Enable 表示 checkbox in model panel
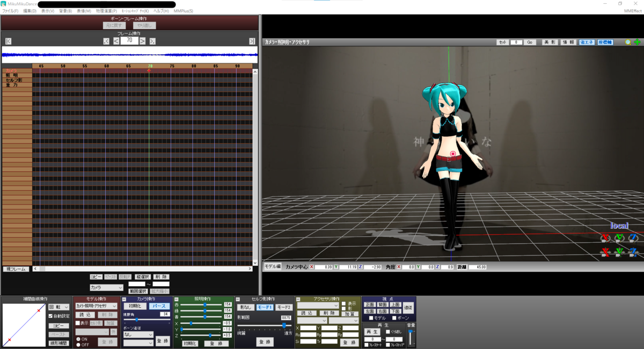644x349 pixels. pyautogui.click(x=77, y=323)
